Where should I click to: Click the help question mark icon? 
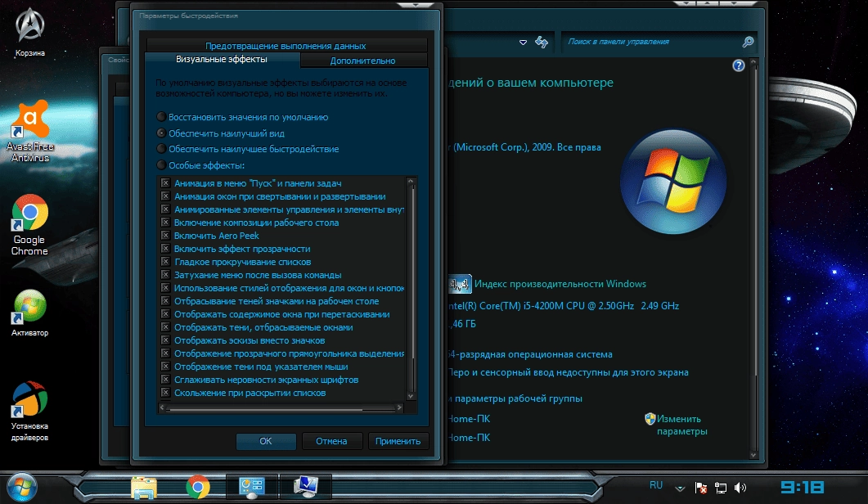coord(739,65)
